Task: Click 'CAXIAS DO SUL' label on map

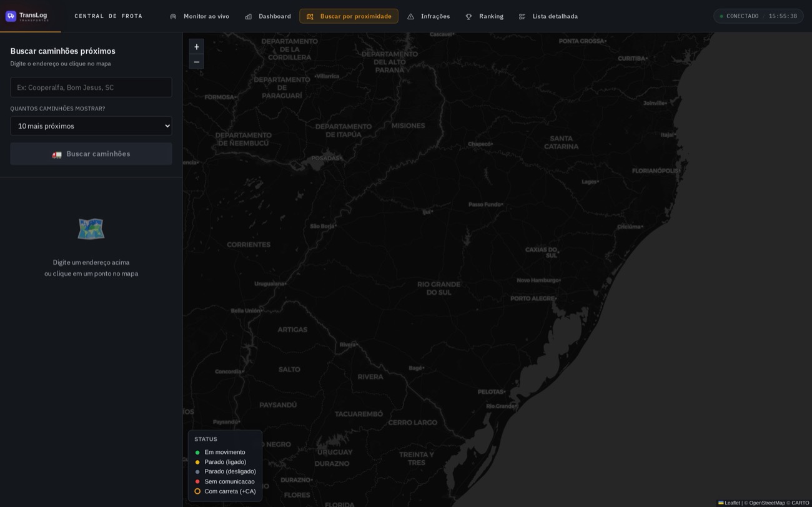Action: (542, 252)
